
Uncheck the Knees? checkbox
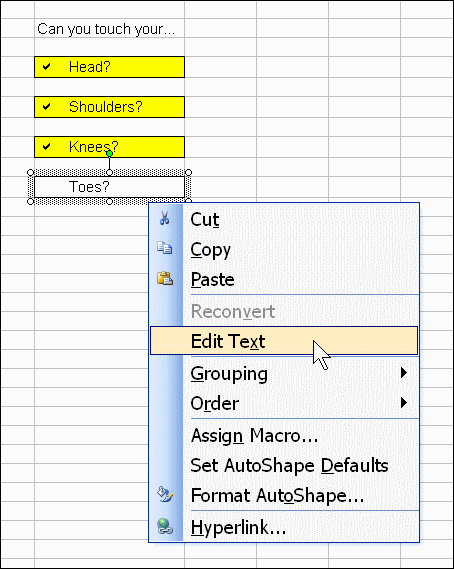pyautogui.click(x=46, y=146)
